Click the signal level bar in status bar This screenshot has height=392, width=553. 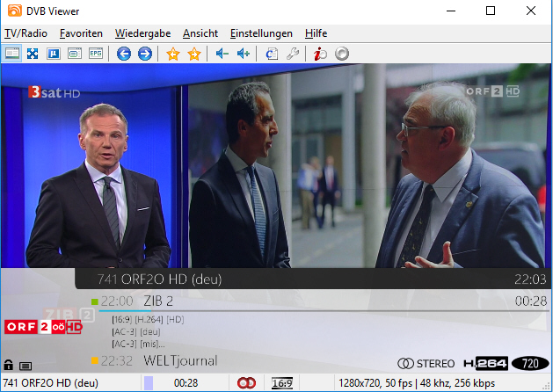point(149,383)
